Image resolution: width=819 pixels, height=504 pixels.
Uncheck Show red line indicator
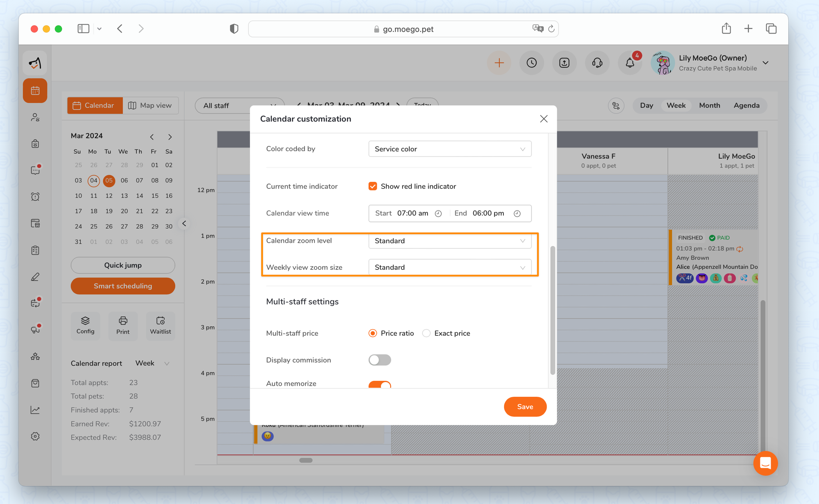373,186
